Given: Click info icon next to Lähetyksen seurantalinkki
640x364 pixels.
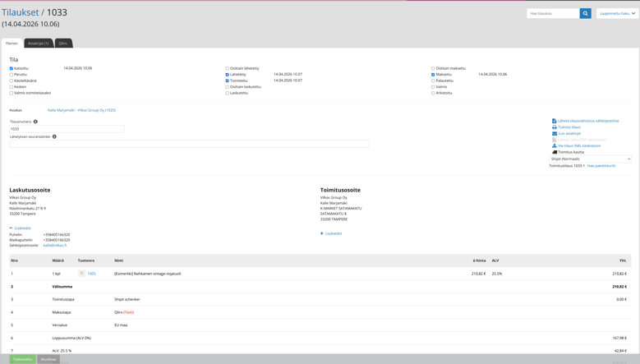Looking at the screenshot, I should pos(54,136).
